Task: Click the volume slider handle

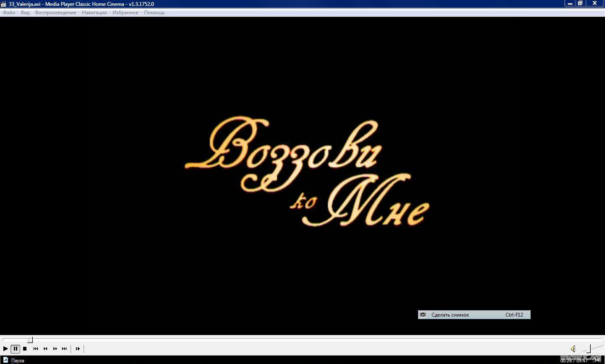Action: pos(589,348)
